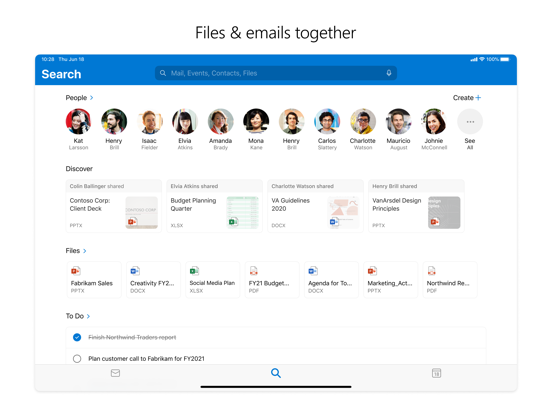The height and width of the screenshot is (414, 552).
Task: Click Plan customer call to Fabrikam for FY2021 text
Action: click(146, 358)
